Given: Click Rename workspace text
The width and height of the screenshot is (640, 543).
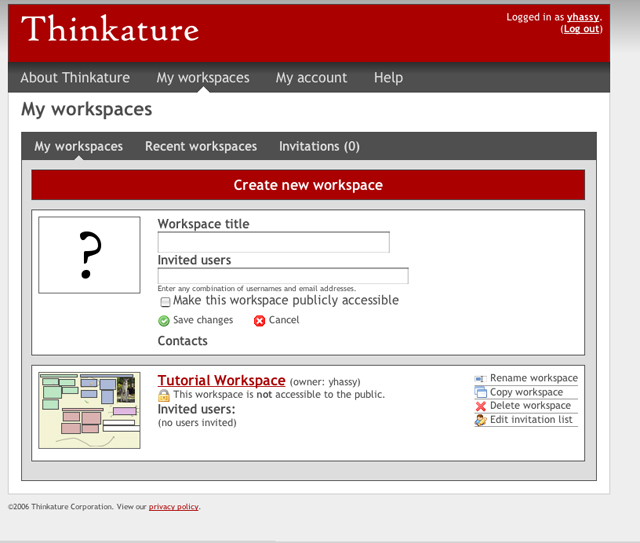Looking at the screenshot, I should [534, 378].
